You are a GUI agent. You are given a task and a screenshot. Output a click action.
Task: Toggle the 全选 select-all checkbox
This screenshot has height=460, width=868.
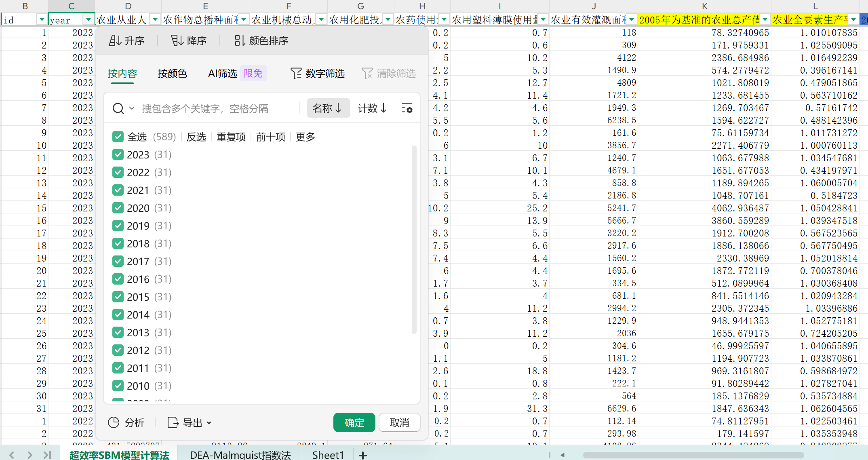(x=118, y=137)
